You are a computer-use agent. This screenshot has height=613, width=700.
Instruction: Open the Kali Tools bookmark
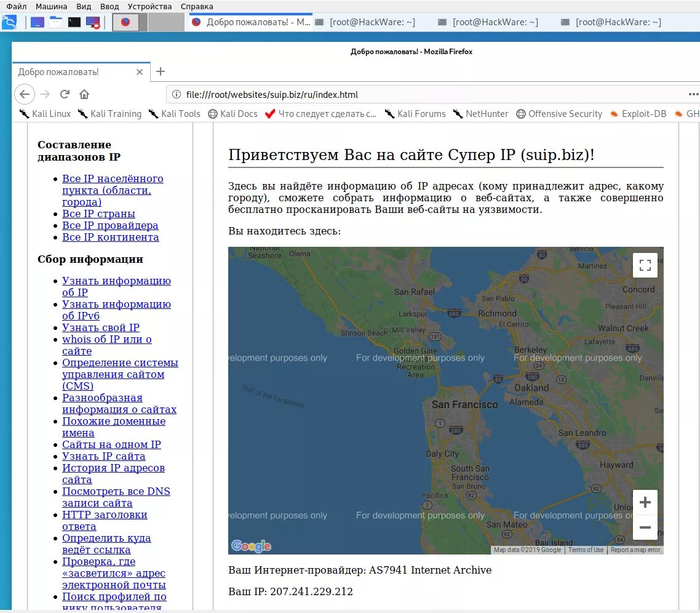tap(175, 114)
